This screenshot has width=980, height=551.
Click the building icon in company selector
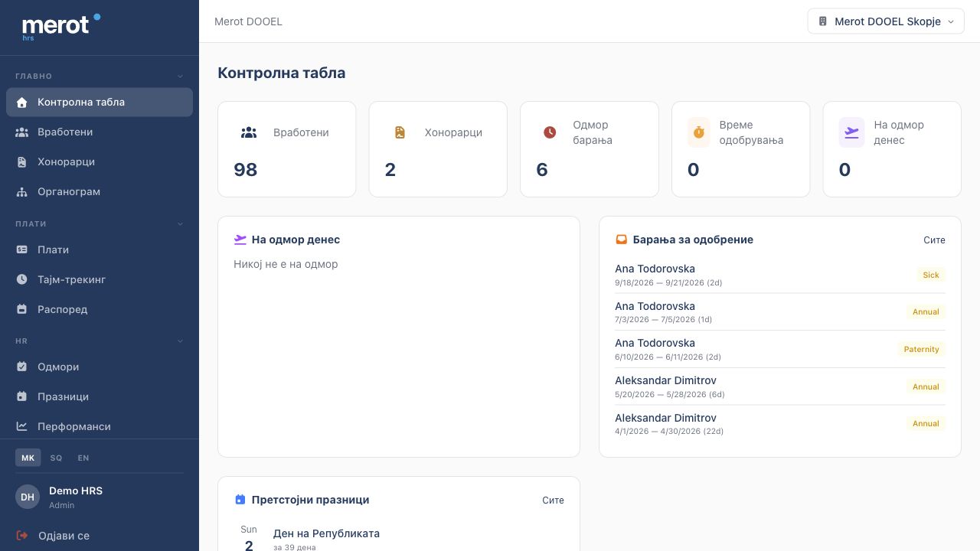[x=823, y=21]
